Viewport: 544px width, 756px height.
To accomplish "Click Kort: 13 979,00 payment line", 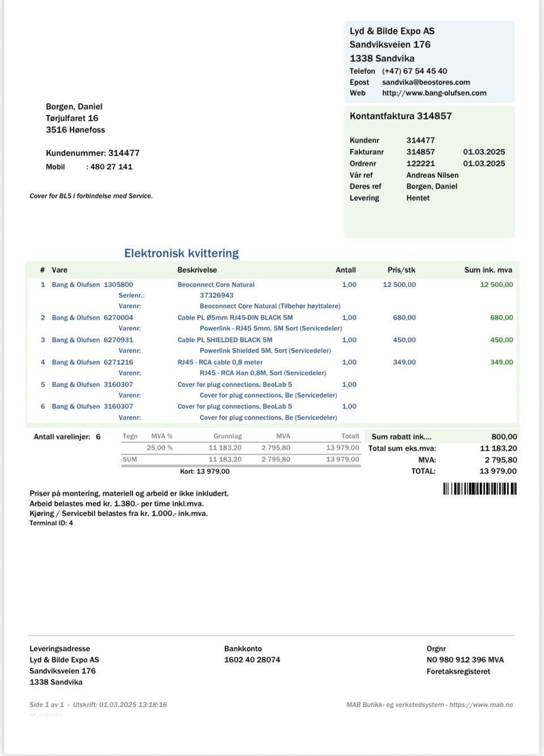I will tap(205, 471).
